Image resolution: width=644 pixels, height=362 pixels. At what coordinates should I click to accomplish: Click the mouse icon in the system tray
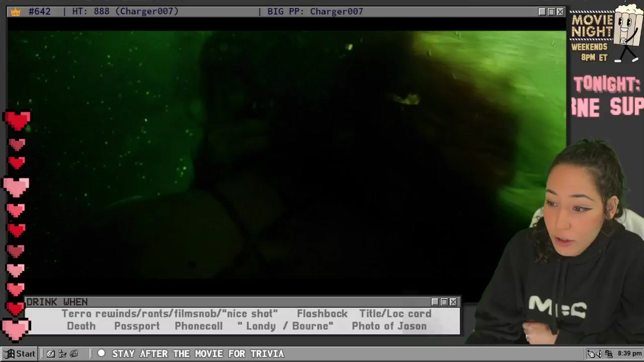(x=591, y=354)
